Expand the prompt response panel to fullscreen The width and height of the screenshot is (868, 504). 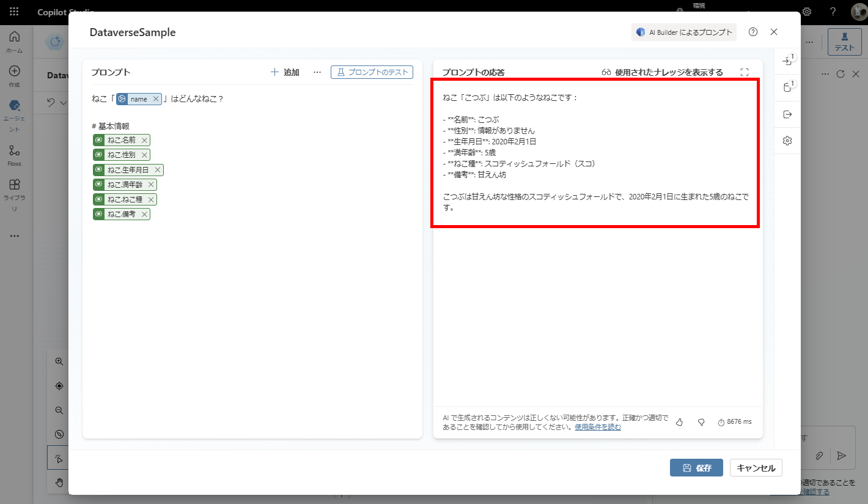[x=745, y=72]
